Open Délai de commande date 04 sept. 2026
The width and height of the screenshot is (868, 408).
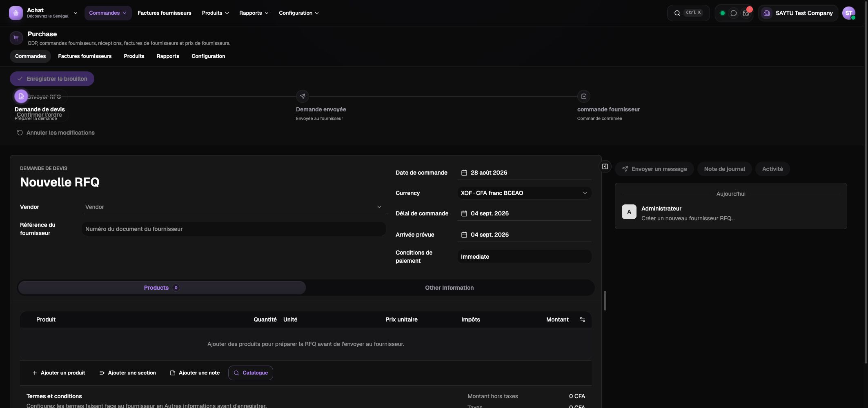pos(525,213)
